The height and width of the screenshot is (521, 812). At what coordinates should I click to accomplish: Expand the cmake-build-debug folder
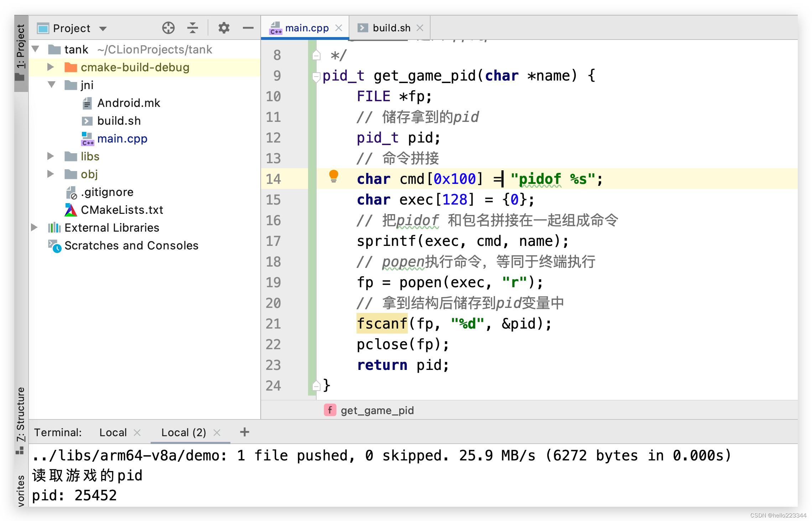51,67
